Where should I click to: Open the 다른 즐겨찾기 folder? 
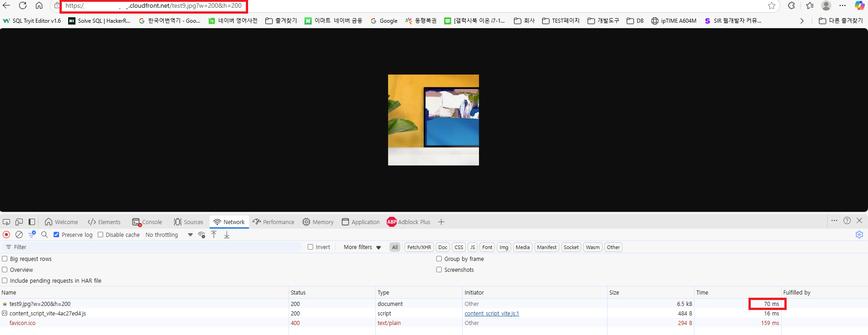[x=840, y=21]
